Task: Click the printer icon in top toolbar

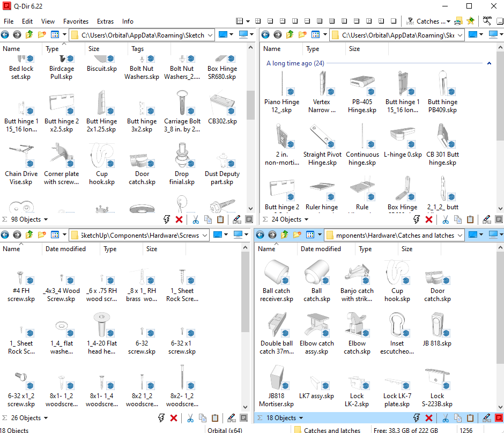Action: tap(458, 21)
